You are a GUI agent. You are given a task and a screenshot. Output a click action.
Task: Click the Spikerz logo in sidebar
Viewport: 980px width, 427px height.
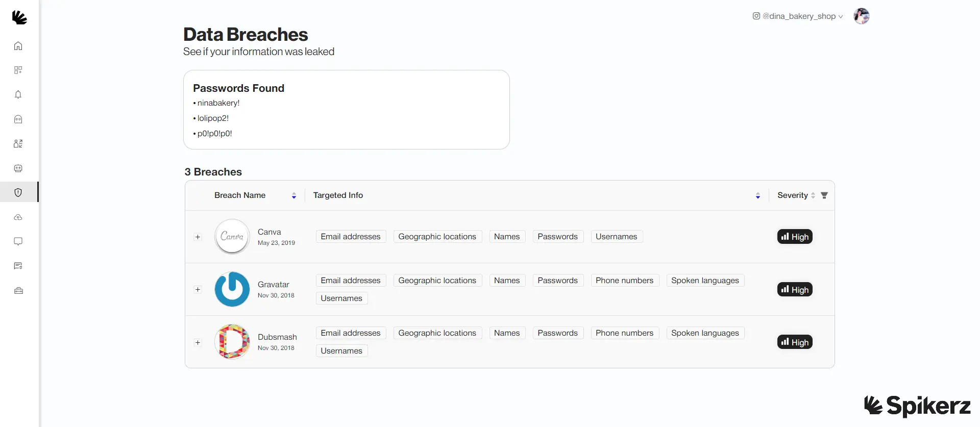(x=19, y=17)
